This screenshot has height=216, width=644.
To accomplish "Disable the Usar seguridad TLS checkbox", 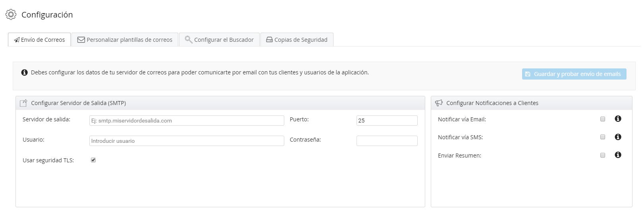I will [x=93, y=160].
